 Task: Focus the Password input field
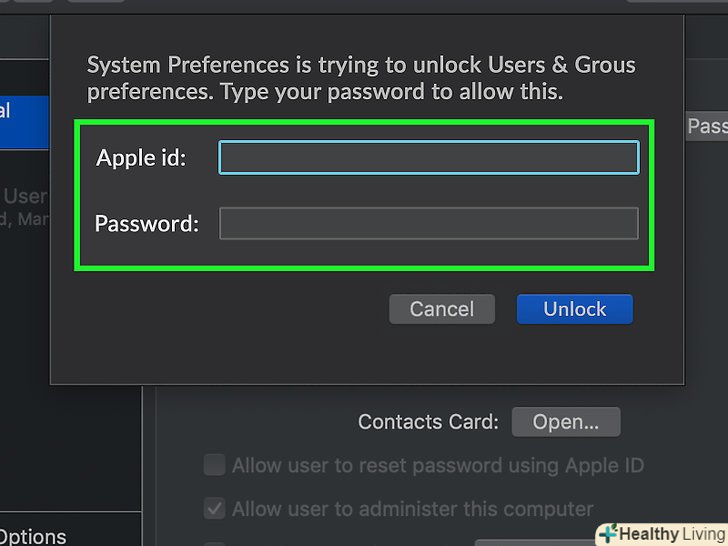click(x=428, y=224)
